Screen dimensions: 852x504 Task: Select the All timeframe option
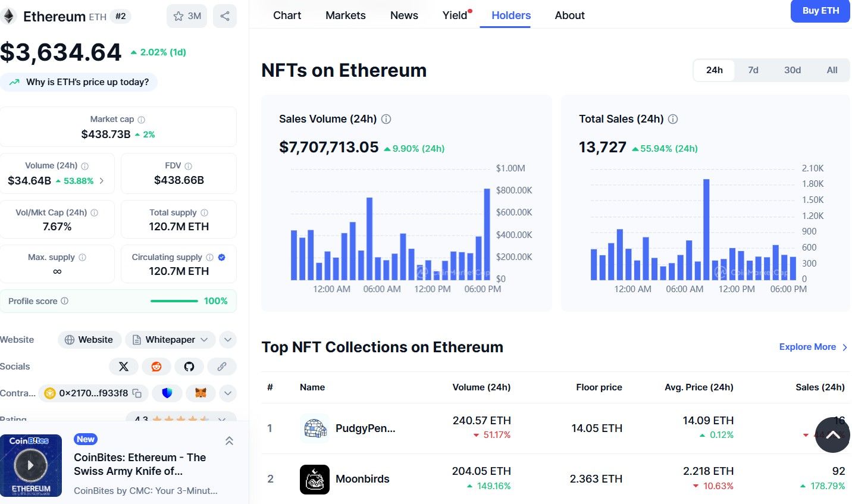(x=832, y=70)
